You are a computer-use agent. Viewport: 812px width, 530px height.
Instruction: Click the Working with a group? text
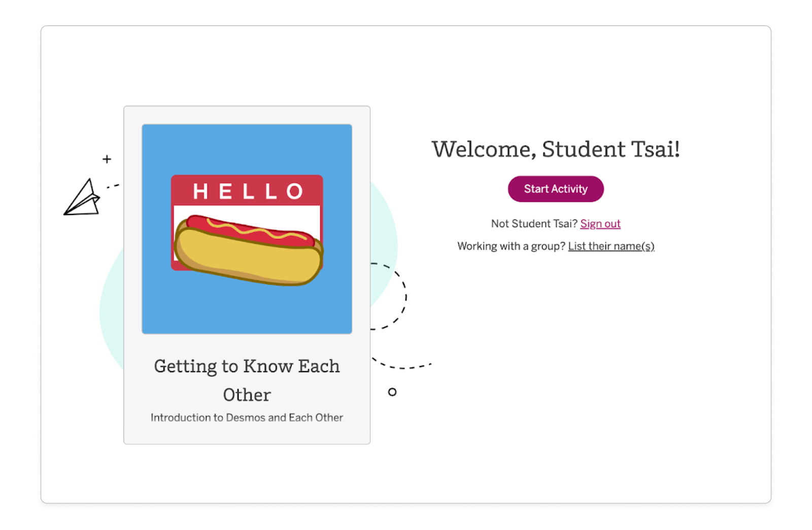point(511,246)
